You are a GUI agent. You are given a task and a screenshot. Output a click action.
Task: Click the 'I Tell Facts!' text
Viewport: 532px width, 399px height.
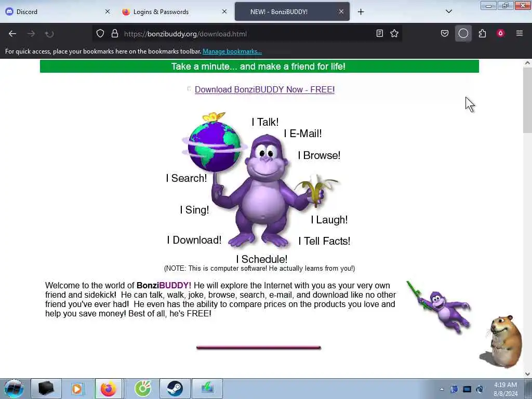pos(324,241)
